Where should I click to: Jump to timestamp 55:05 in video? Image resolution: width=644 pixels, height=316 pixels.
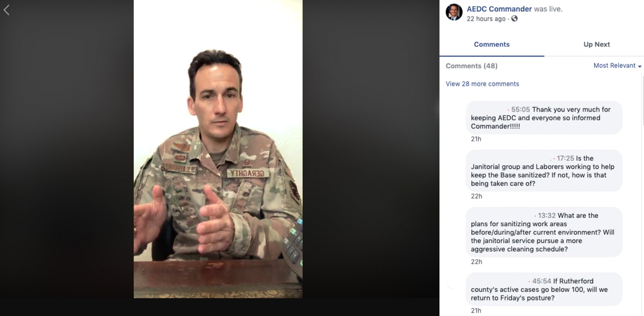pyautogui.click(x=520, y=110)
